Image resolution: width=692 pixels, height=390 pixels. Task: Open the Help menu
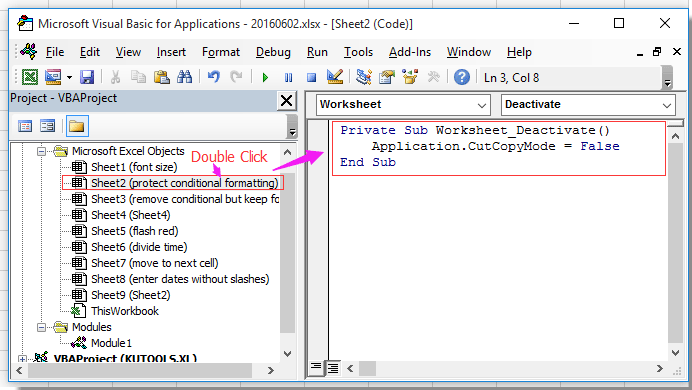coord(519,52)
